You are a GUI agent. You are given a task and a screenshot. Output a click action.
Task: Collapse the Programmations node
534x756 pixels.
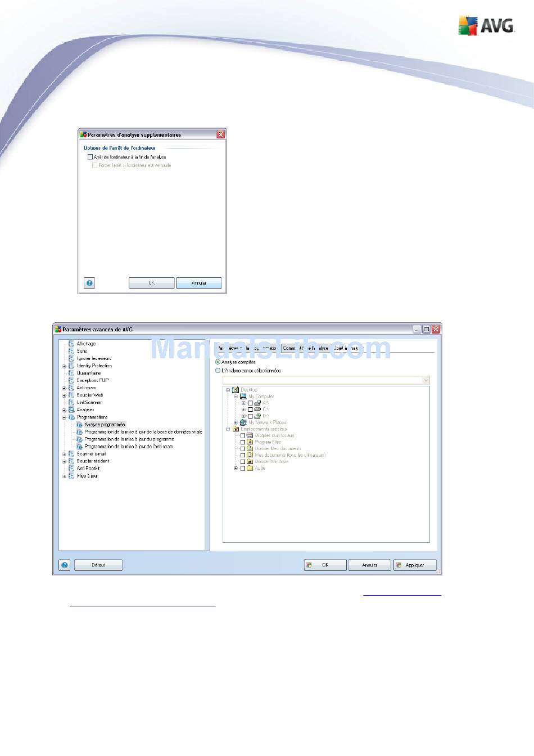click(64, 417)
